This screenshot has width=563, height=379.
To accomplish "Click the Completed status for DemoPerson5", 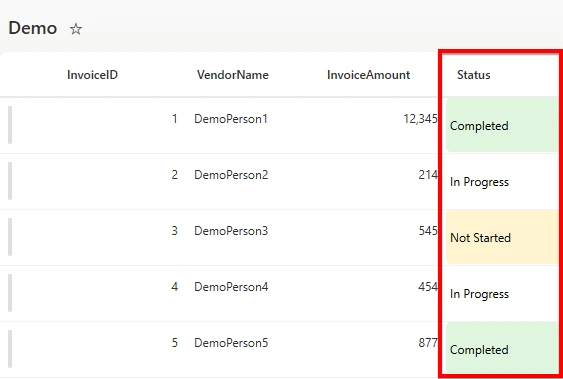I will point(502,349).
